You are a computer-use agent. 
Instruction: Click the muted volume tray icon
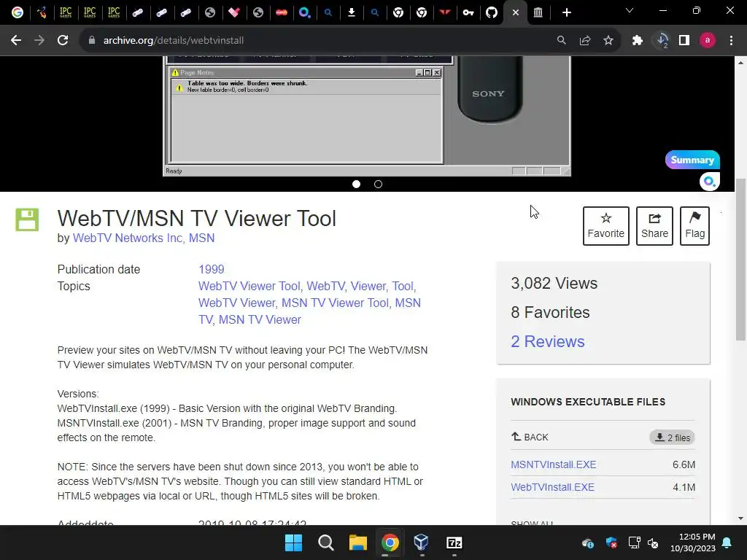coord(653,542)
